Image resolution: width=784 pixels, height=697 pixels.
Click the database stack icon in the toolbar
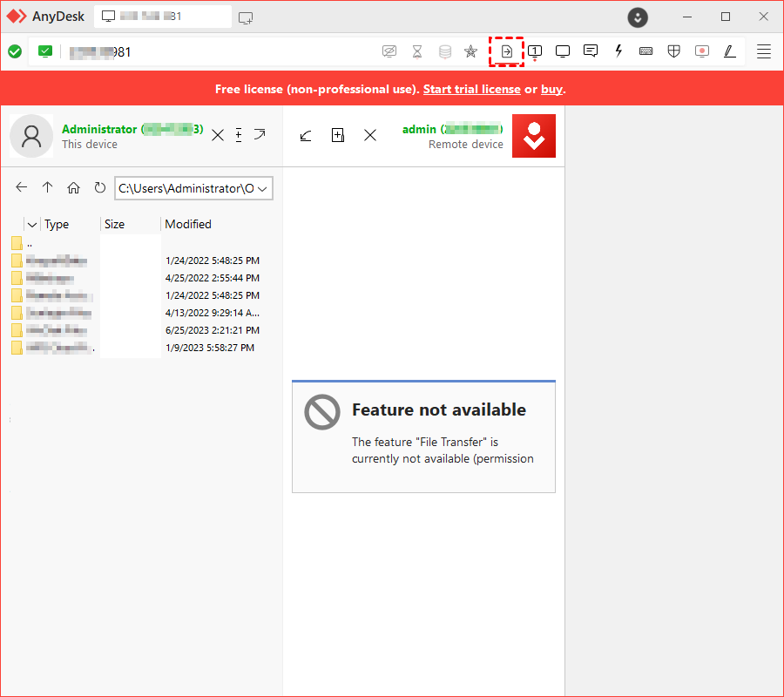pos(445,51)
